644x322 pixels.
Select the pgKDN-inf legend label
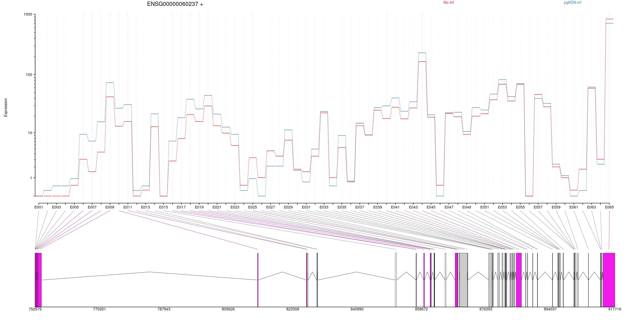coord(573,2)
